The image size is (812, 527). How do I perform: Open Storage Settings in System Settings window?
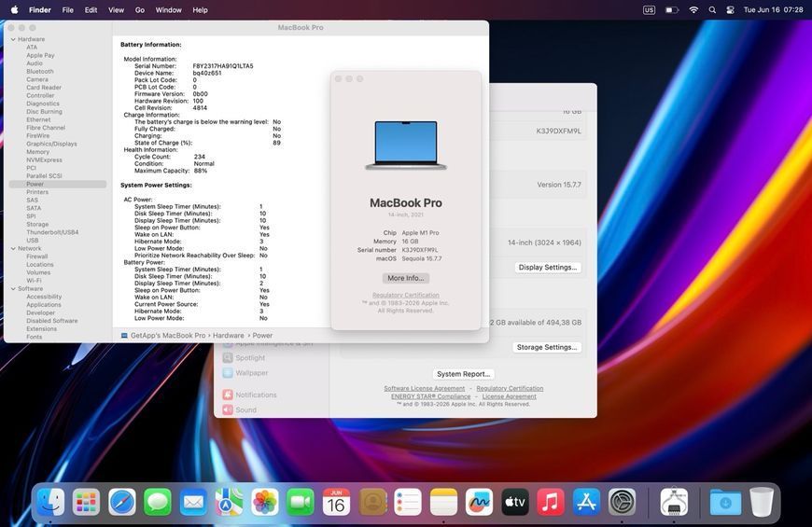[x=546, y=347]
